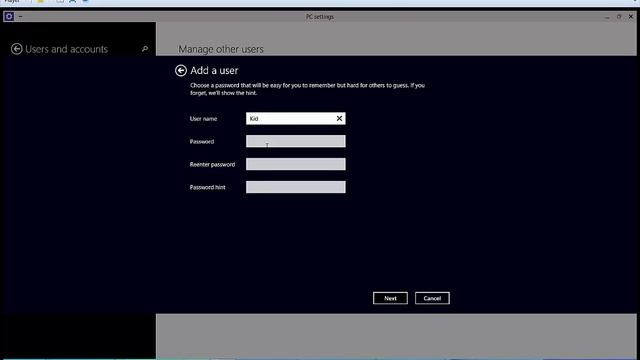Click PC settings gear icon in title bar
The height and width of the screenshot is (360, 640).
coord(9,16)
